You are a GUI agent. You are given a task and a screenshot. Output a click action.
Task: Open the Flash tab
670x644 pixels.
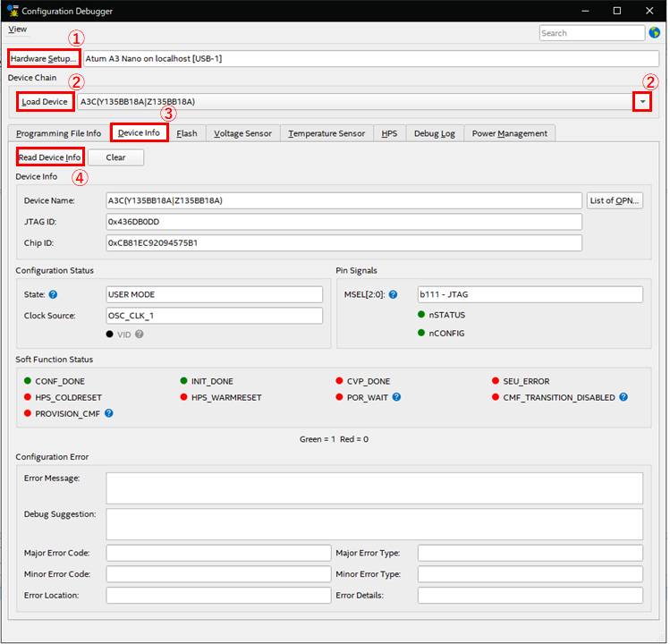pos(187,133)
